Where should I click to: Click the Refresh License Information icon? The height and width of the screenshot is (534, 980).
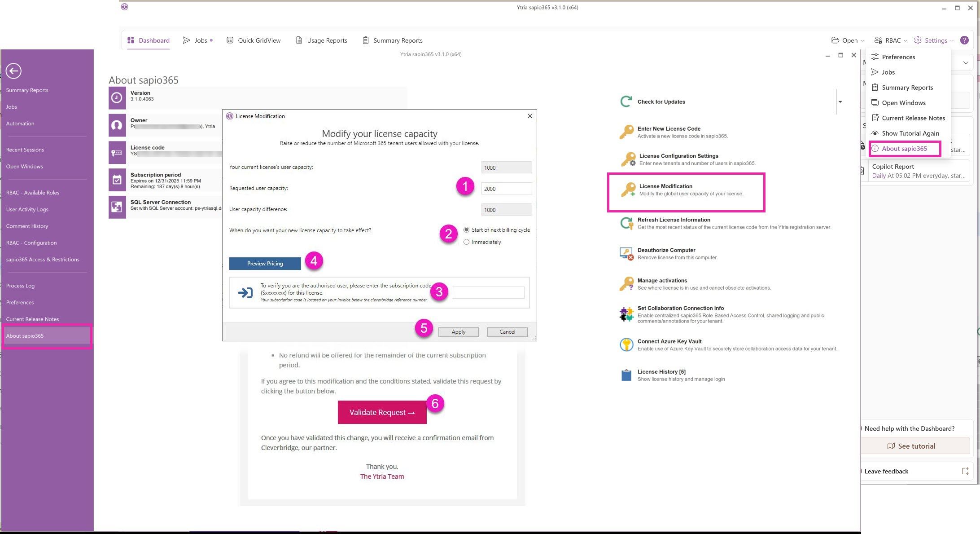(626, 223)
